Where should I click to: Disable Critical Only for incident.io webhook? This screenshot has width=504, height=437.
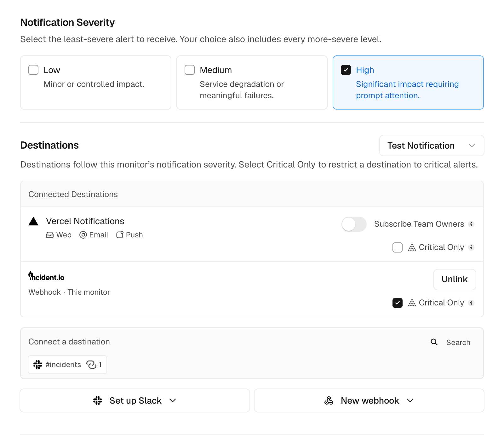398,303
